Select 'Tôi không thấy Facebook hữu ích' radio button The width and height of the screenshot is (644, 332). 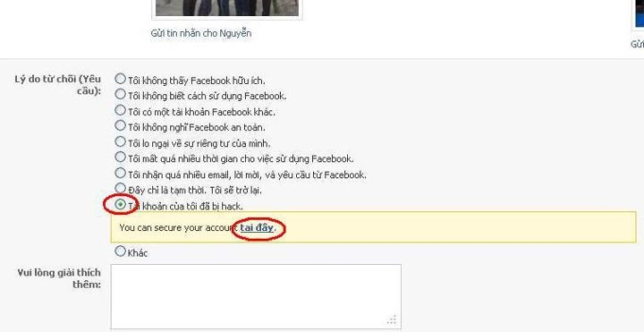pyautogui.click(x=121, y=79)
